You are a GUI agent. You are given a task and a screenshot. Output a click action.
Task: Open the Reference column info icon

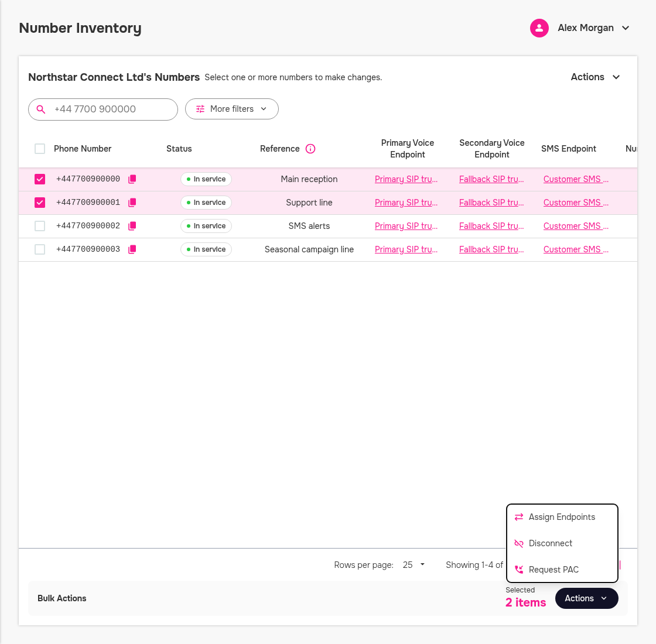[310, 149]
